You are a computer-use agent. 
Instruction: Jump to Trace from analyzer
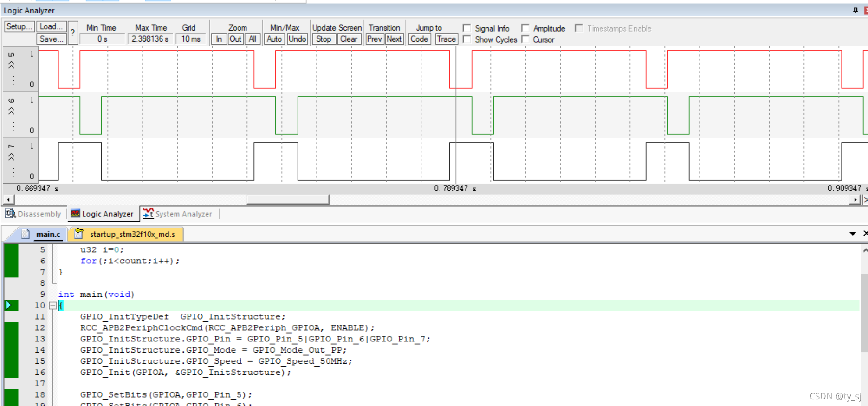click(x=446, y=39)
